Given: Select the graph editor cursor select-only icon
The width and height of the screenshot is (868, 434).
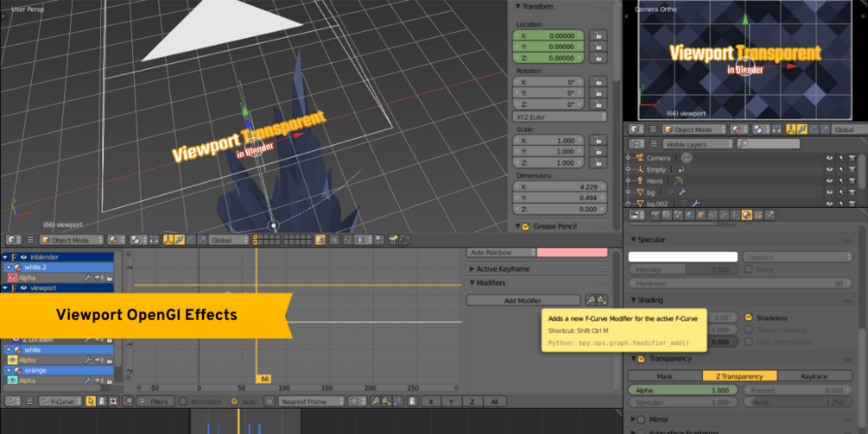Looking at the screenshot, I should coord(91,401).
